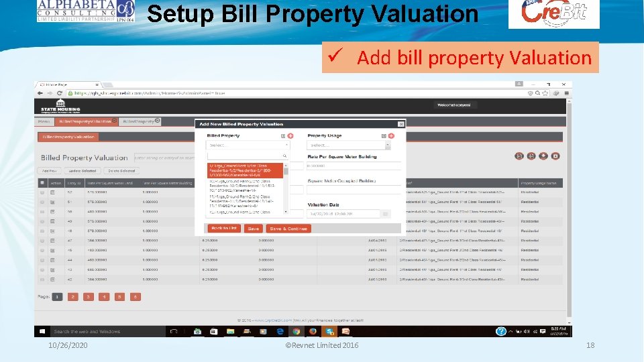Click the Add New button
The image size is (644, 362).
(50, 171)
